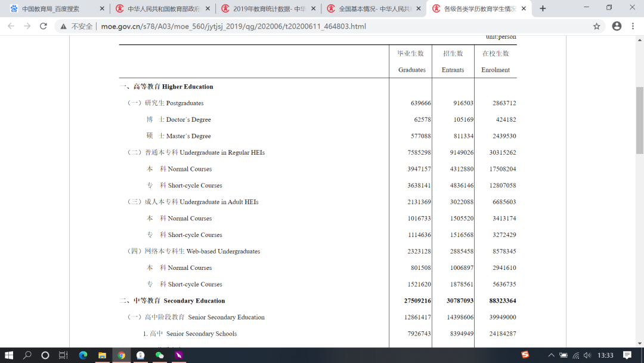Bookmark this page with the star icon

(x=596, y=26)
